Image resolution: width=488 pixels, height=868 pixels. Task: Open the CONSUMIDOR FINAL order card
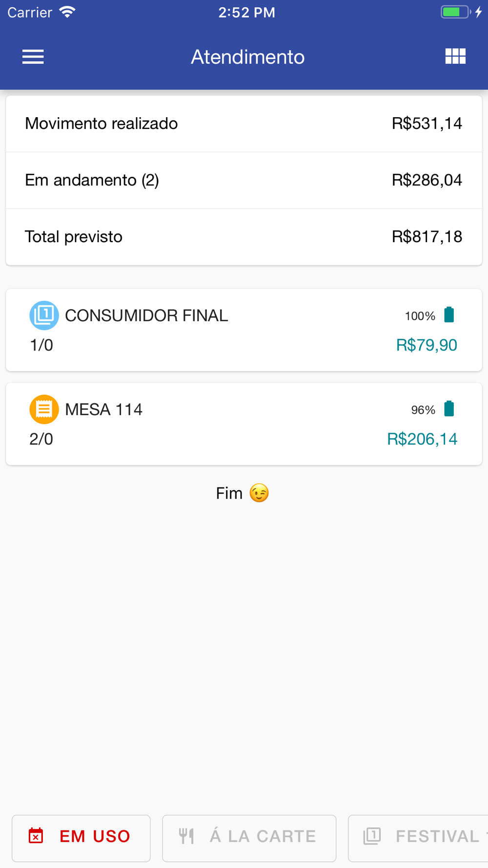[244, 330]
